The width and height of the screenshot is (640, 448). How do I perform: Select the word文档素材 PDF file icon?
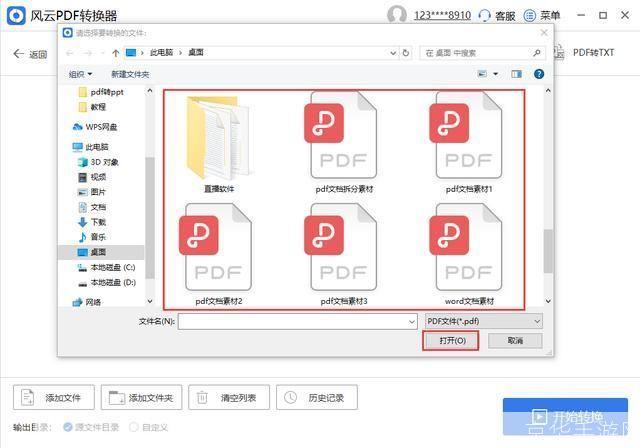click(x=468, y=247)
